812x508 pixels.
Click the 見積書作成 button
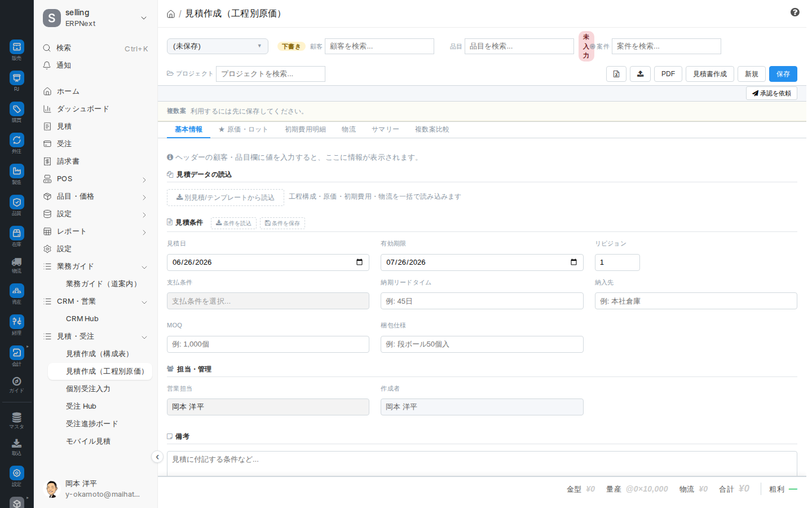click(x=709, y=74)
